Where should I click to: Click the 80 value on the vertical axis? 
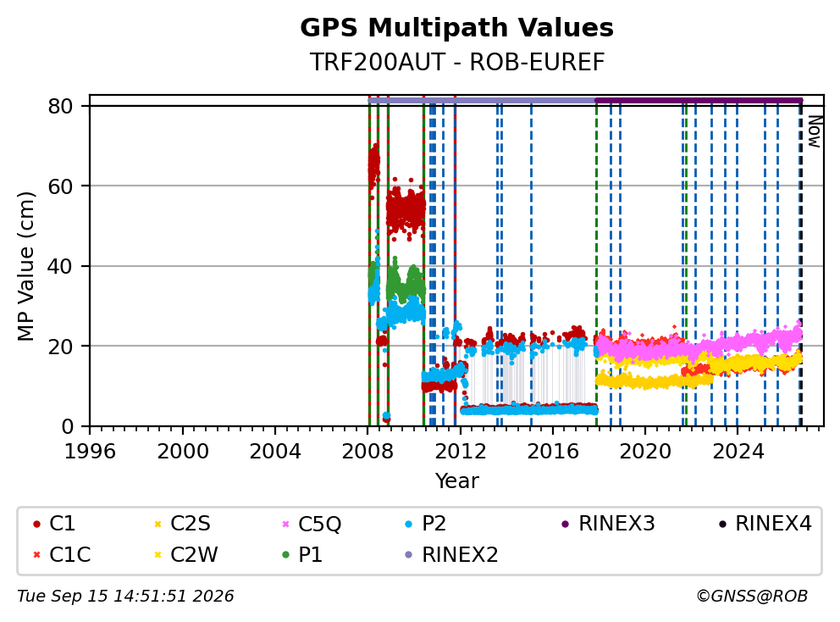[x=60, y=106]
